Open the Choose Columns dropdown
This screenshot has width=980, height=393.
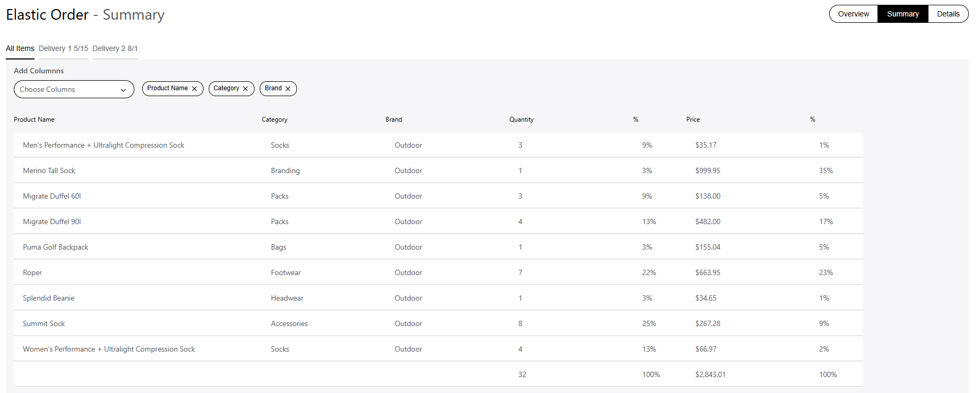(74, 89)
